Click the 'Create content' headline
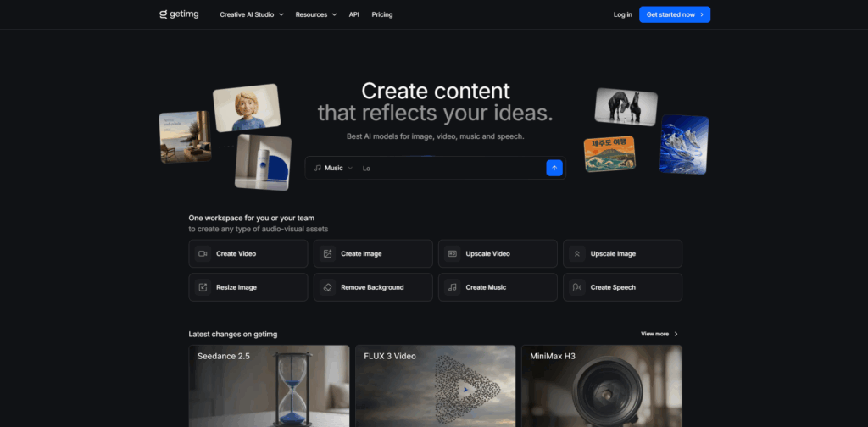Screen dimensions: 868x427 coord(436,91)
